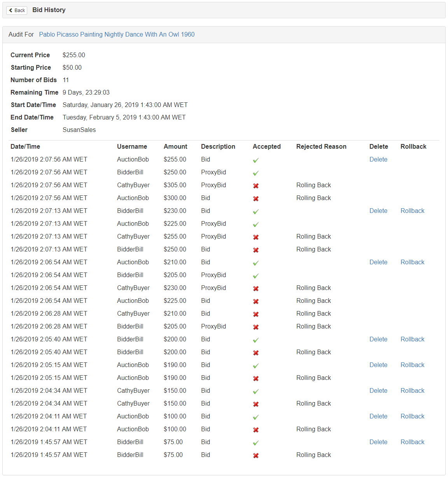This screenshot has width=448, height=478.
Task: Click accepted checkmark for AuctionBob's $225.00 ProxyBid
Action: click(x=256, y=225)
